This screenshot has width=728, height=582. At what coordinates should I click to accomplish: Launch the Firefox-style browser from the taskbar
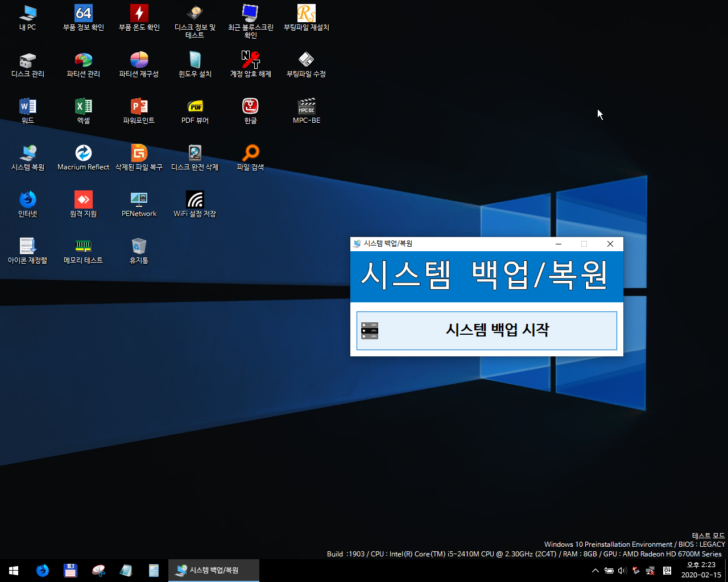43,571
